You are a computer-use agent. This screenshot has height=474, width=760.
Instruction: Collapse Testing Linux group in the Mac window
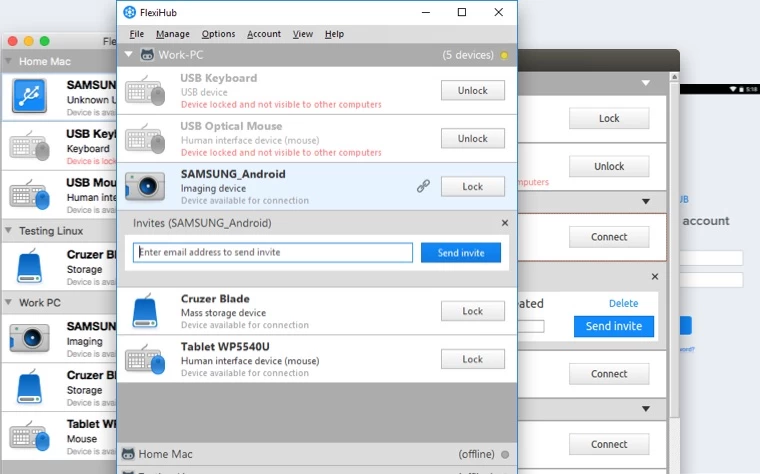tap(8, 231)
